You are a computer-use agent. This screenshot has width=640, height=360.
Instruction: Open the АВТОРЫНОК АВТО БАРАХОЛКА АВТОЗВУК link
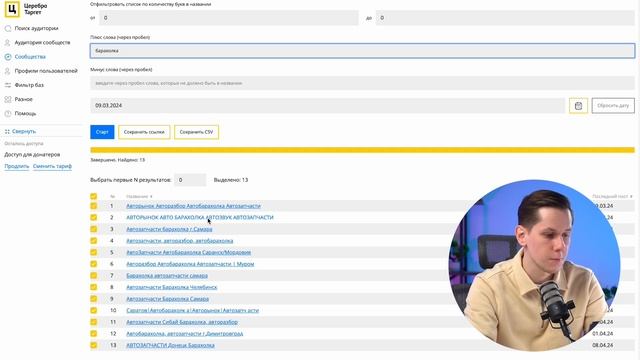(x=200, y=217)
